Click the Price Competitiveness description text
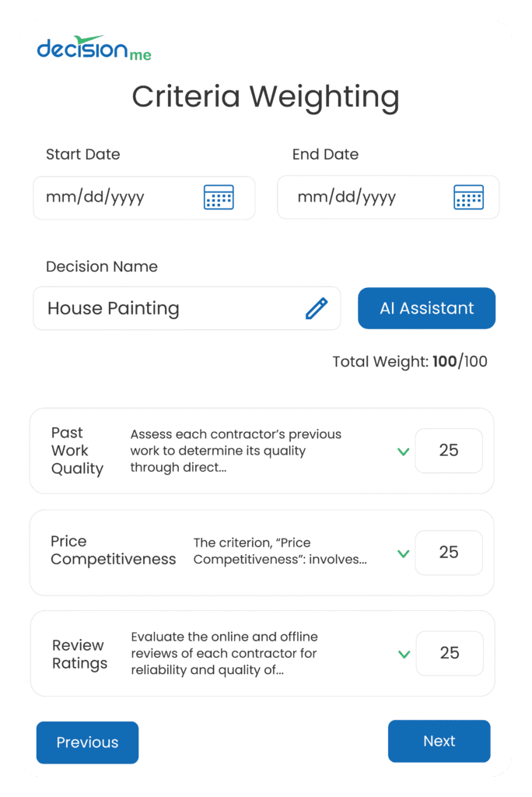This screenshot has width=532, height=797. 280,551
